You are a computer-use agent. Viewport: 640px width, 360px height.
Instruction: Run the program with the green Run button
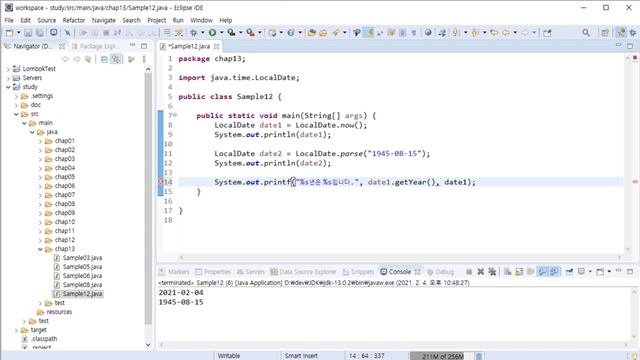[213, 33]
